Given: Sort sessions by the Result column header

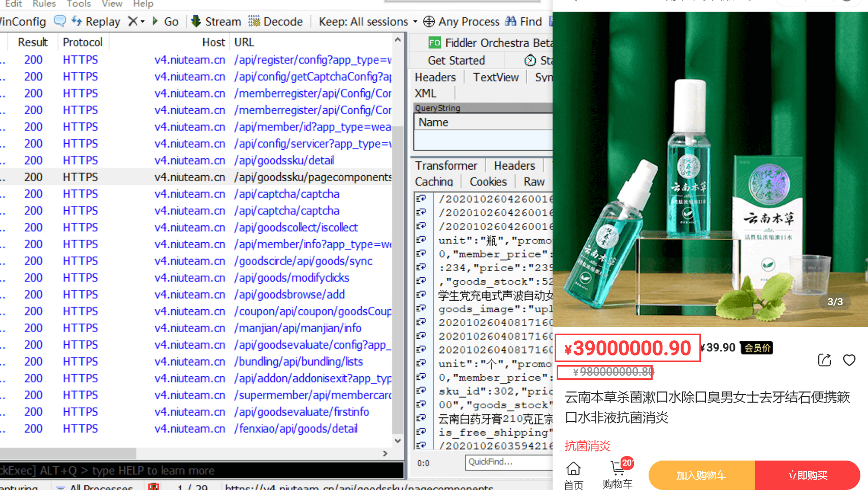Looking at the screenshot, I should 33,42.
